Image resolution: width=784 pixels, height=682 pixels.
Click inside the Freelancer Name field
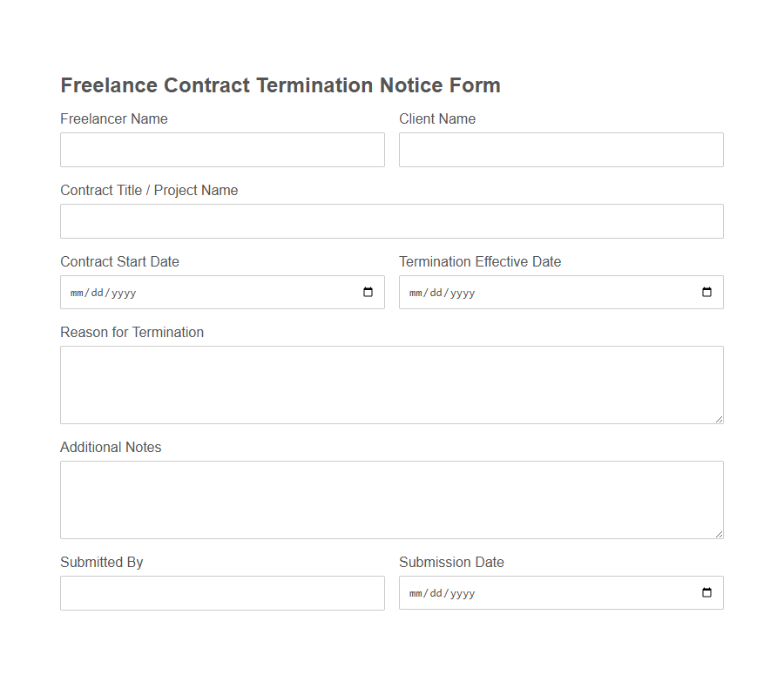[222, 149]
